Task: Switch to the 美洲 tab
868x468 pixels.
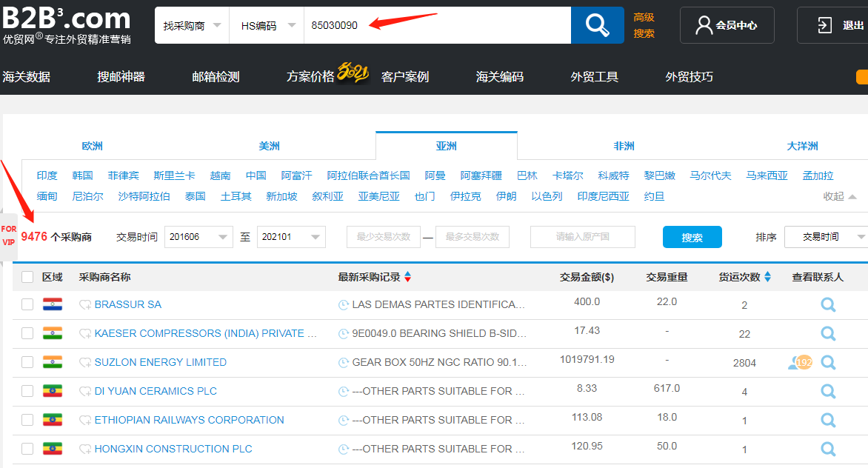Action: coord(269,146)
